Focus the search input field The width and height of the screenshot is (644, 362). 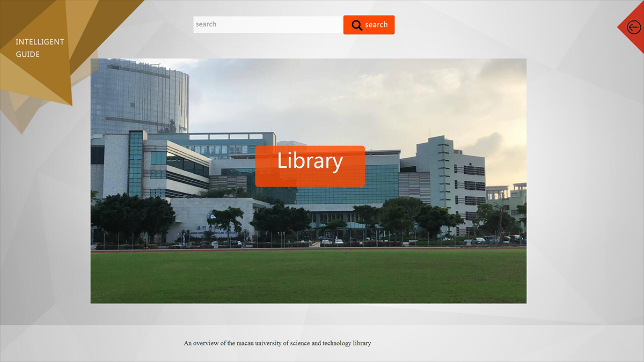coord(268,25)
